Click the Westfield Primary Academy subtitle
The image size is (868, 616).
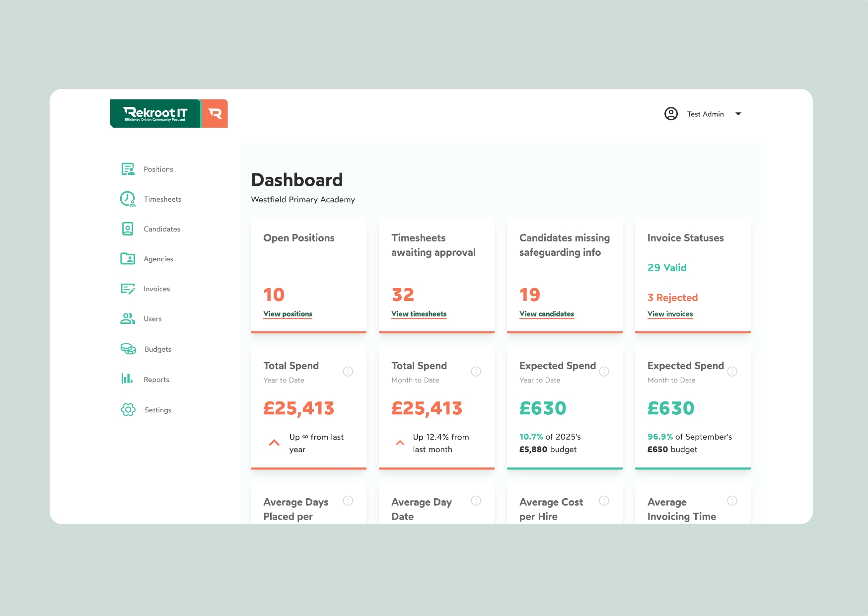pyautogui.click(x=303, y=200)
